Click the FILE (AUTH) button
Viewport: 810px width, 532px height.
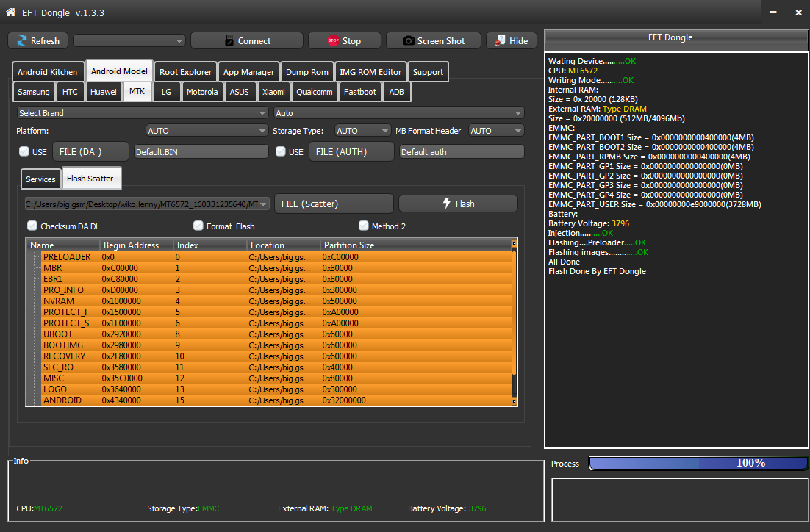[x=351, y=151]
